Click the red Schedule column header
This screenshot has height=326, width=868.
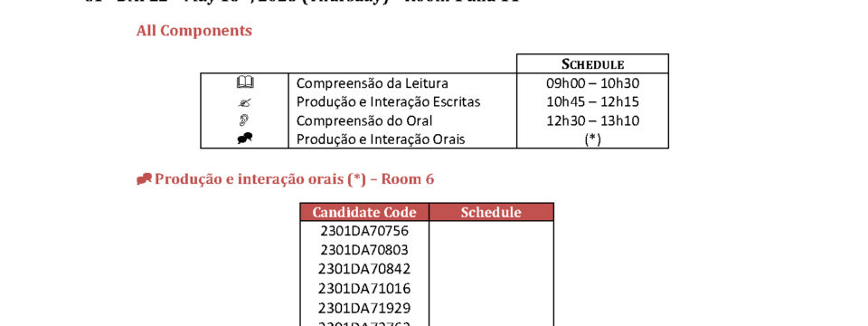[491, 212]
